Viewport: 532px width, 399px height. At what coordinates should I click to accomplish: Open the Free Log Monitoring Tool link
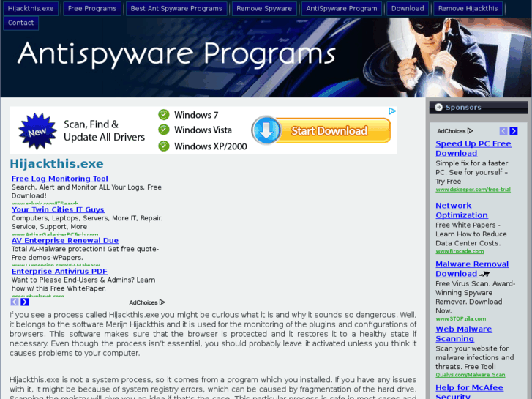[x=60, y=179]
